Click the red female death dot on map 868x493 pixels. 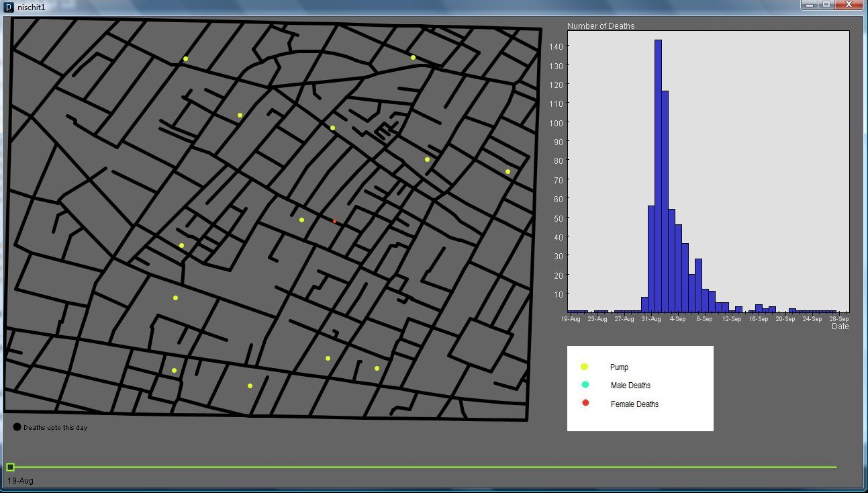coord(334,221)
